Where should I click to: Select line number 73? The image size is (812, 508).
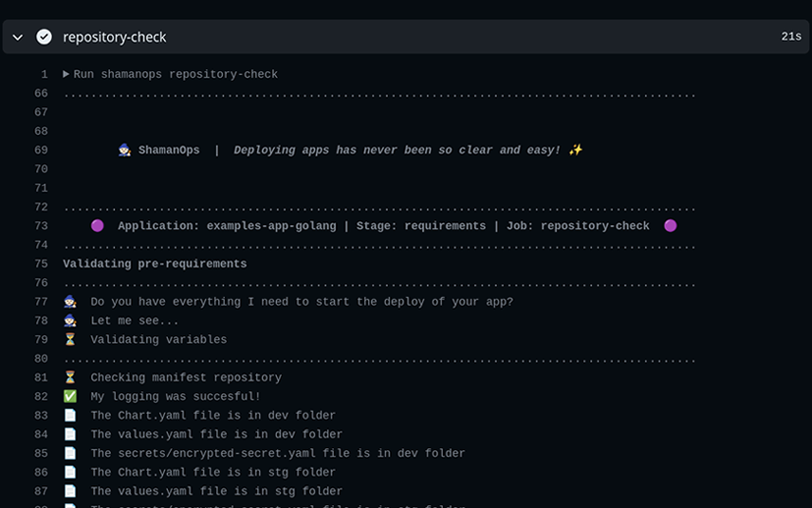[x=41, y=226]
